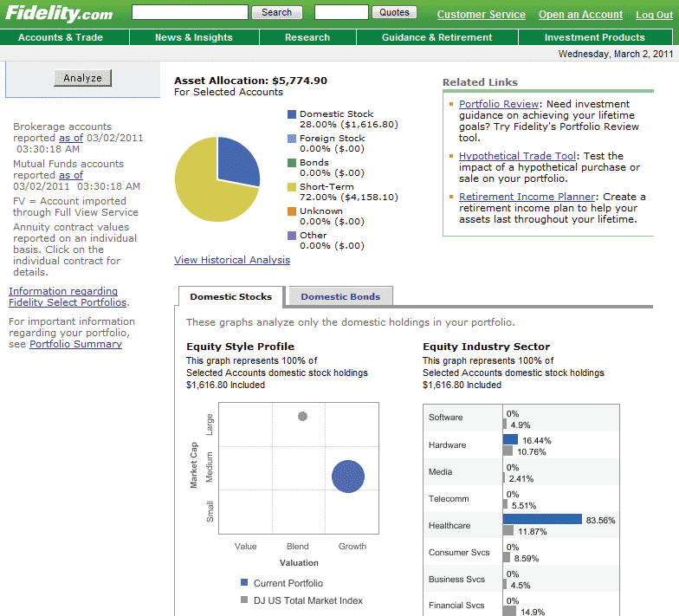The width and height of the screenshot is (679, 616).
Task: Focus the quotes symbol input field
Action: tap(341, 12)
